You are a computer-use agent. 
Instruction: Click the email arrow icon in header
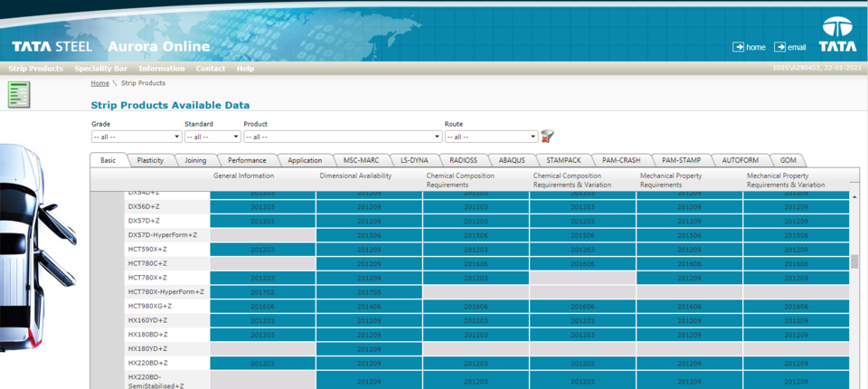(x=779, y=47)
